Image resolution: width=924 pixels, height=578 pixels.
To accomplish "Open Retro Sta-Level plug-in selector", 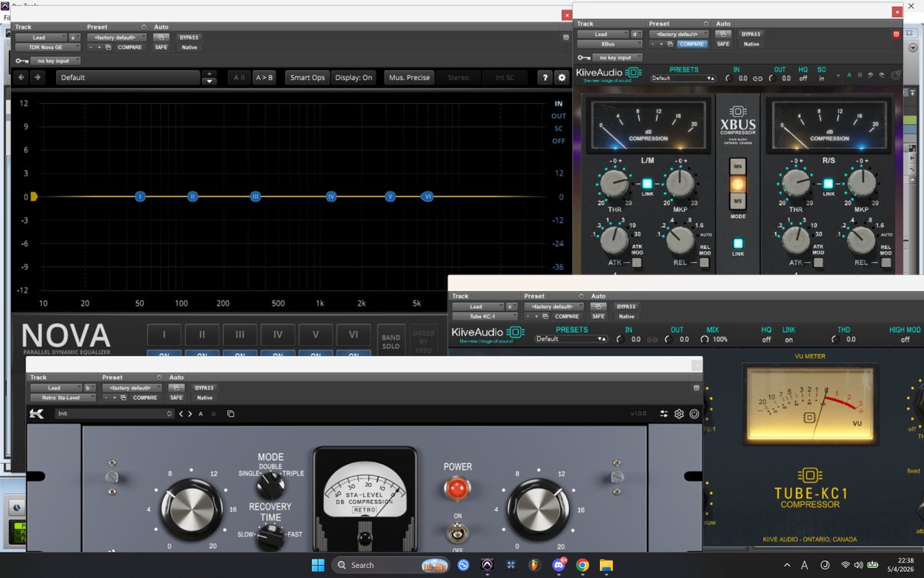I will click(x=62, y=398).
